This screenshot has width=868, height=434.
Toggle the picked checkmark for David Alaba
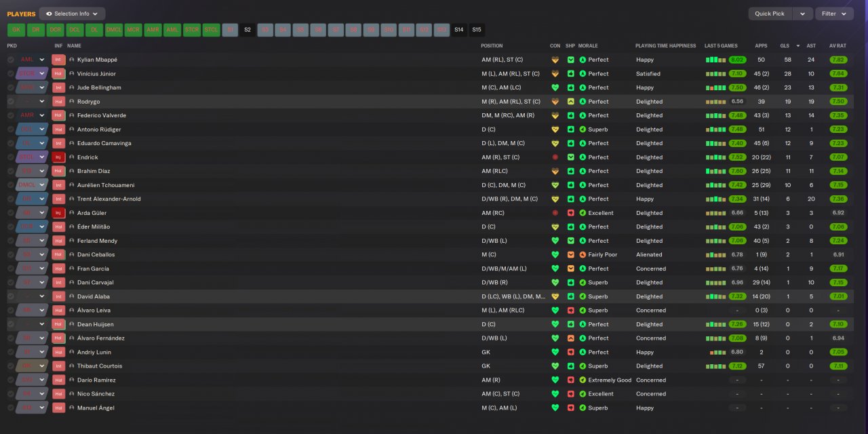[x=11, y=296]
